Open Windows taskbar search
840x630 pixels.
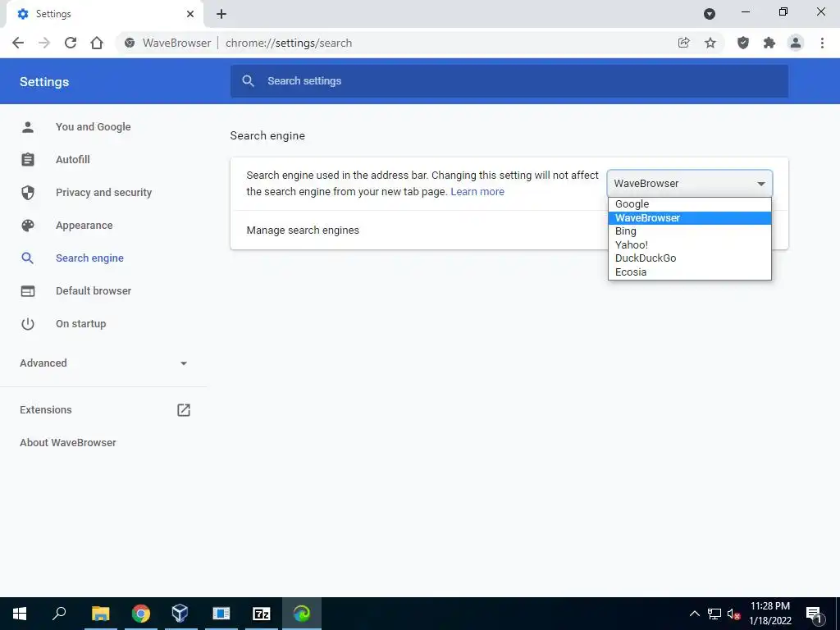[x=59, y=614]
